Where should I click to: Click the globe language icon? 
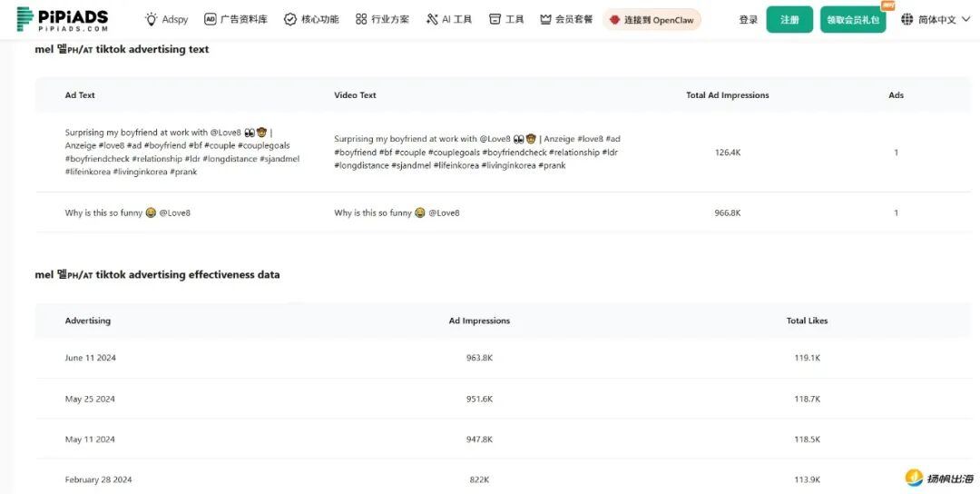coord(906,19)
